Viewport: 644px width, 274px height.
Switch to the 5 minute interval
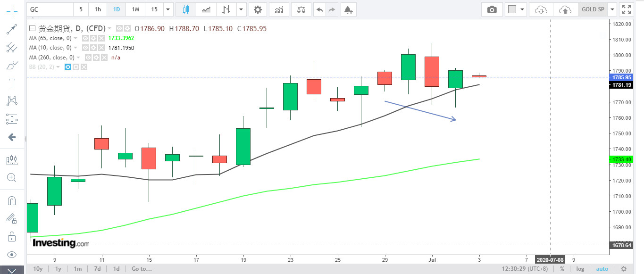81,9
